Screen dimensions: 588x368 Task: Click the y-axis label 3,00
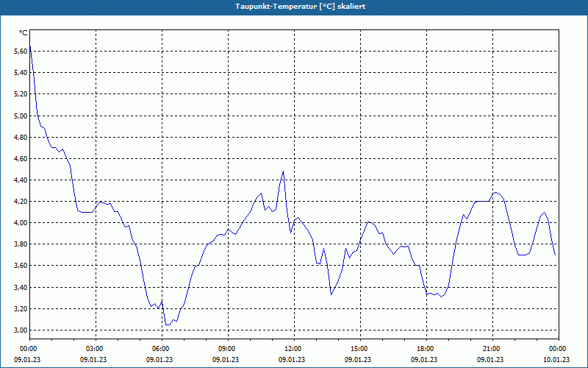click(x=21, y=330)
